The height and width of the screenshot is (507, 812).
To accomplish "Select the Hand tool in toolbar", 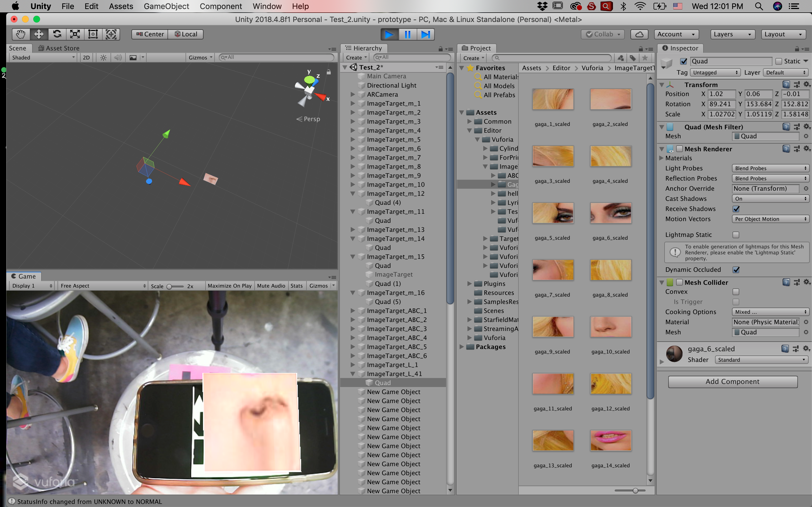I will pyautogui.click(x=21, y=34).
